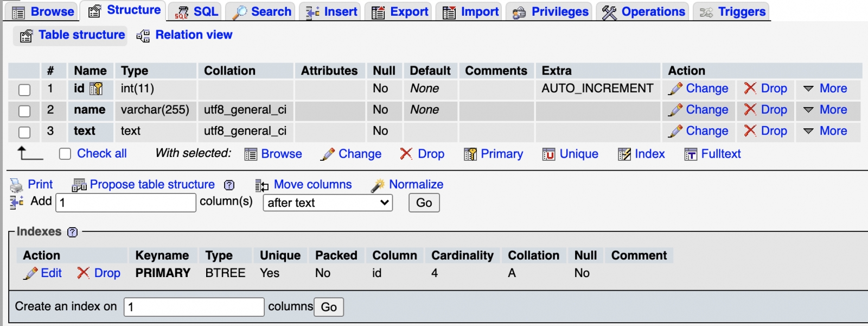Open the column position dropdown 'after text'

[x=328, y=203]
